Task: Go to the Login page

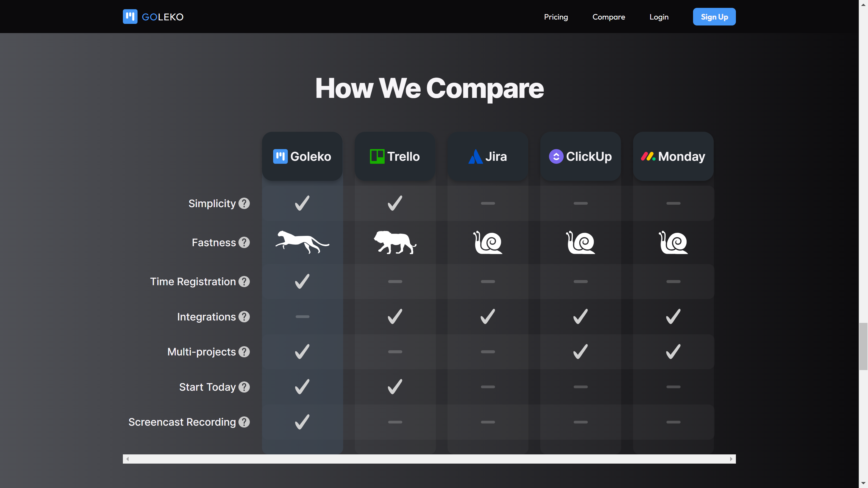Action: pyautogui.click(x=659, y=17)
